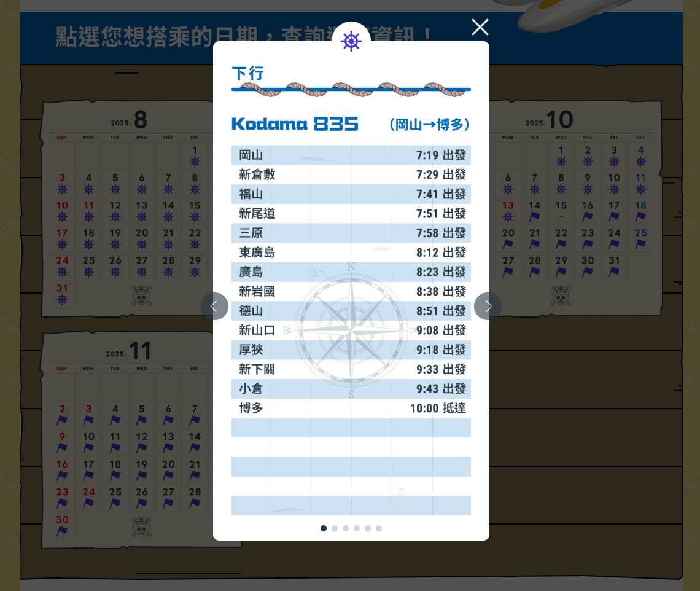
Task: Click flag icon under November 24
Action: [89, 503]
